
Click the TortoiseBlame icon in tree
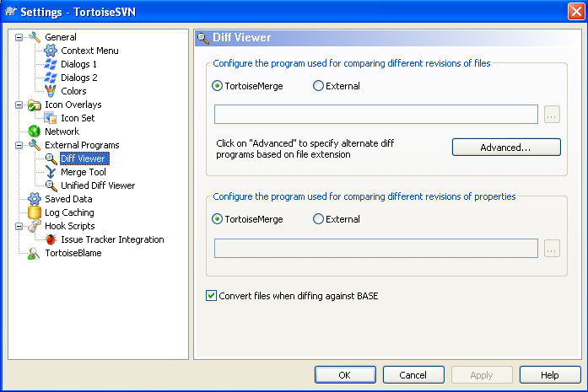(35, 253)
